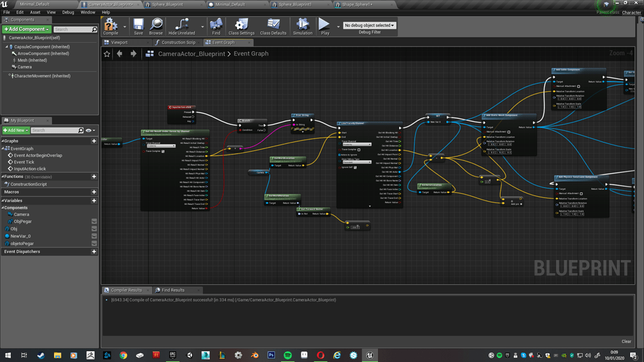Viewport: 644px width, 362px height.
Task: Switch to the Viewport tab
Action: (x=119, y=43)
